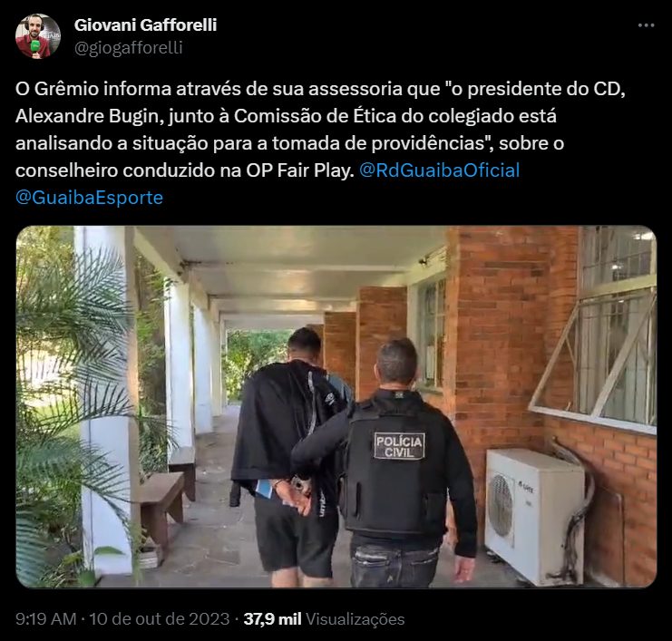
Task: Click the word Grêmio in the tweet
Action: (x=66, y=89)
